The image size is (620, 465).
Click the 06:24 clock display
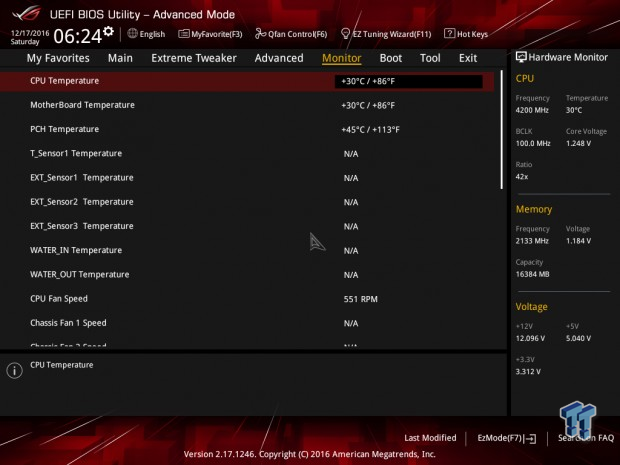[78, 36]
